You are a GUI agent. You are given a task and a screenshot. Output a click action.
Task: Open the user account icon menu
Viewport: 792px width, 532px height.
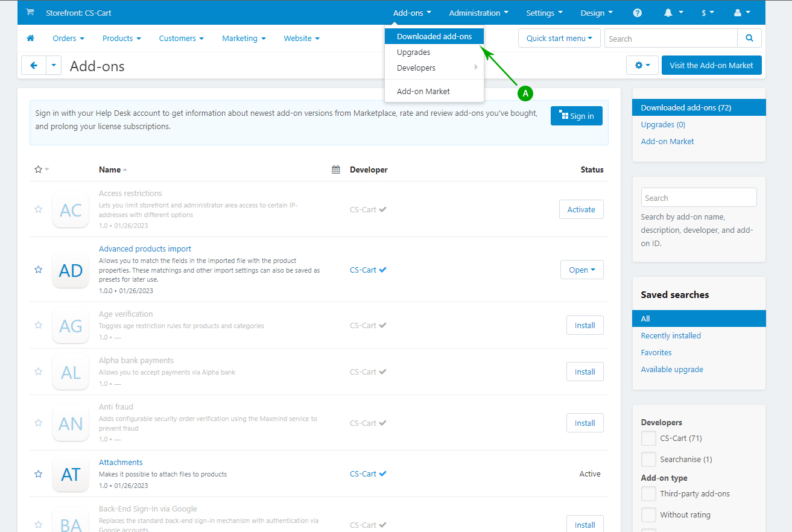(741, 13)
